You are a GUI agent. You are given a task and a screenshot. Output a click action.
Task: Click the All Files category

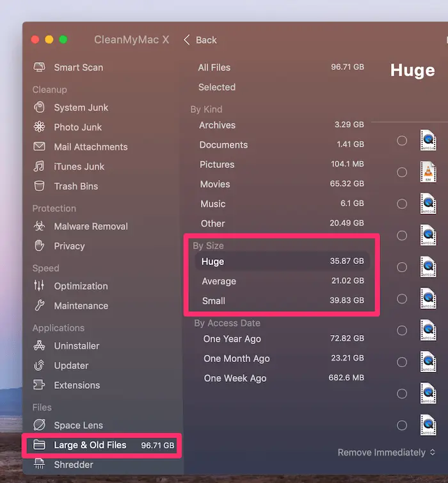(x=214, y=67)
